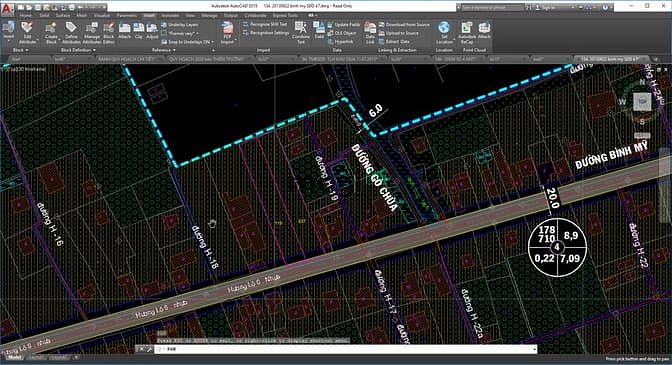Toggle the frames vary setting
Viewport: 672px width, 365px height.
click(180, 33)
